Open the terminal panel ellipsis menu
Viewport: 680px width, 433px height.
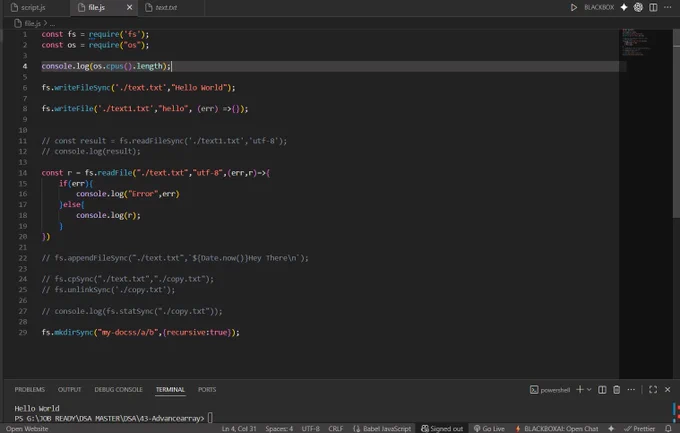pyautogui.click(x=631, y=390)
